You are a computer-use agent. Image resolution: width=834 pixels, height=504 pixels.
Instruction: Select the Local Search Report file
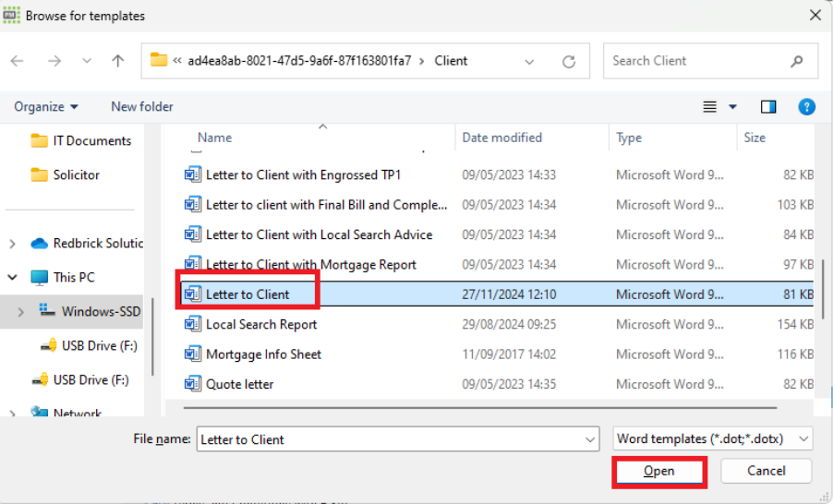(x=261, y=324)
